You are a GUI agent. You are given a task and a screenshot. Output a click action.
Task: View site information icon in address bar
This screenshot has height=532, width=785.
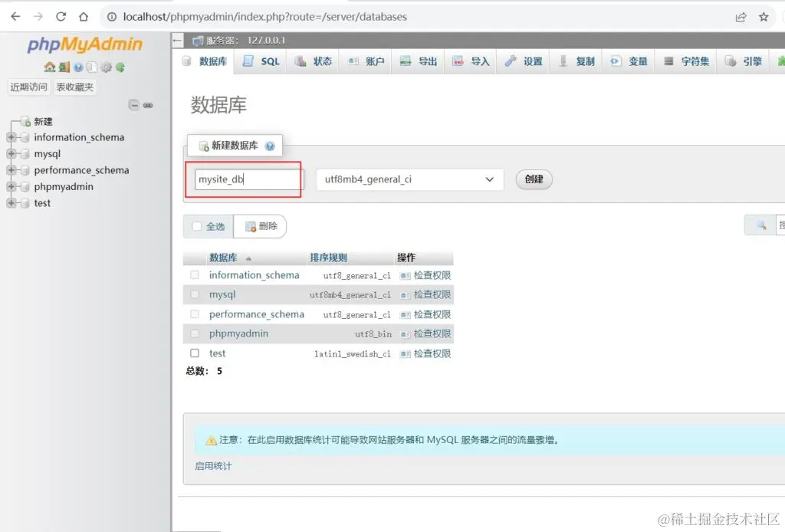pos(112,17)
